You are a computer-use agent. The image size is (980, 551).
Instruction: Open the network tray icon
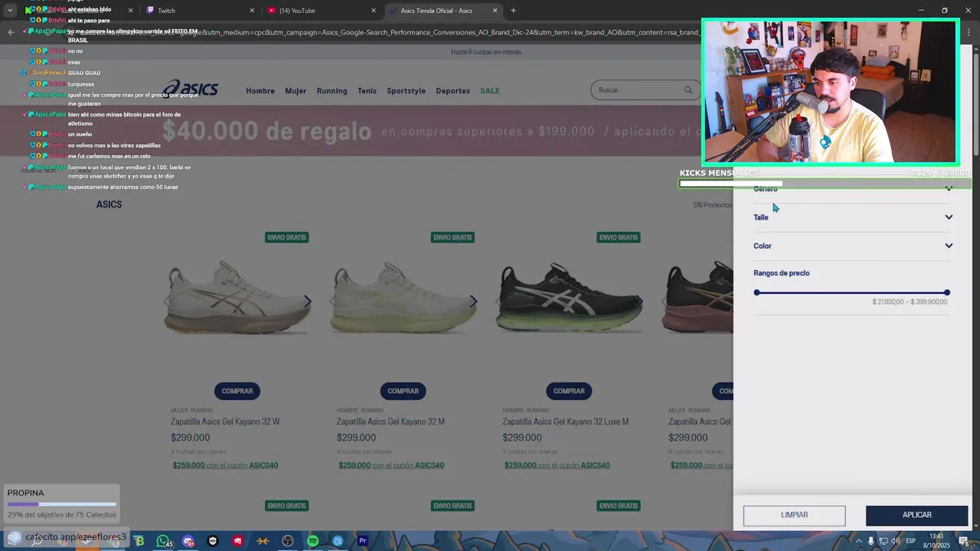point(883,541)
